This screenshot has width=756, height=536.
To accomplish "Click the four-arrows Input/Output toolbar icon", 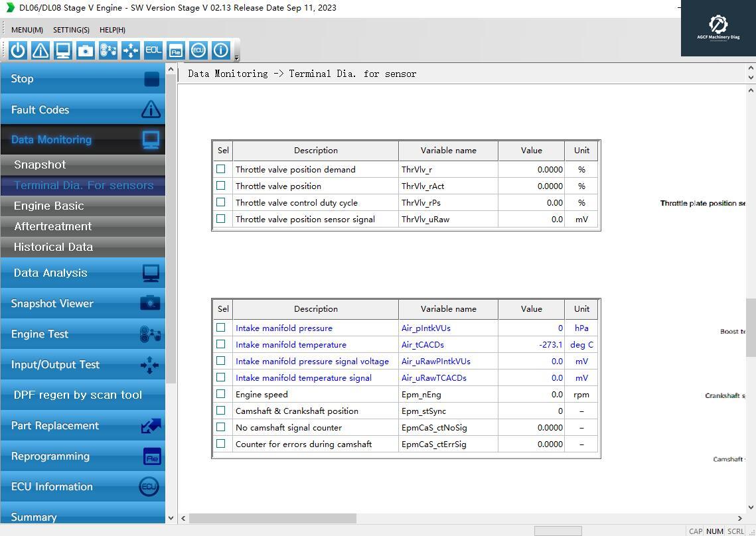I will 131,50.
